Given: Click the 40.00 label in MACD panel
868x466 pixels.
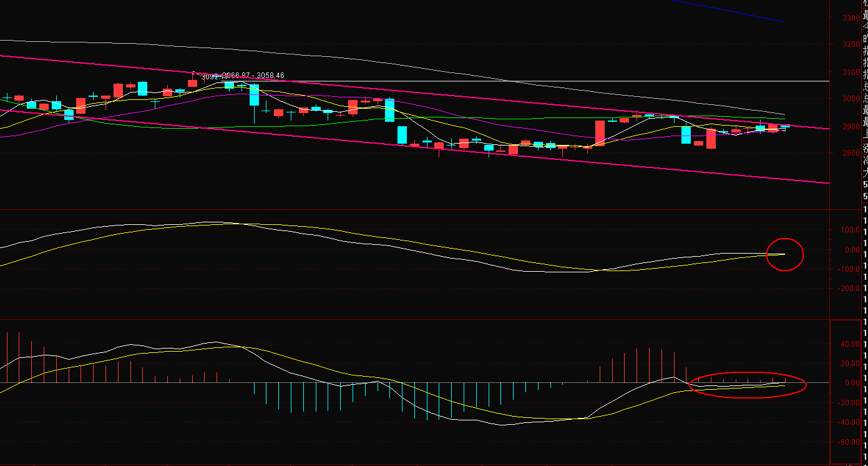Looking at the screenshot, I should point(849,344).
